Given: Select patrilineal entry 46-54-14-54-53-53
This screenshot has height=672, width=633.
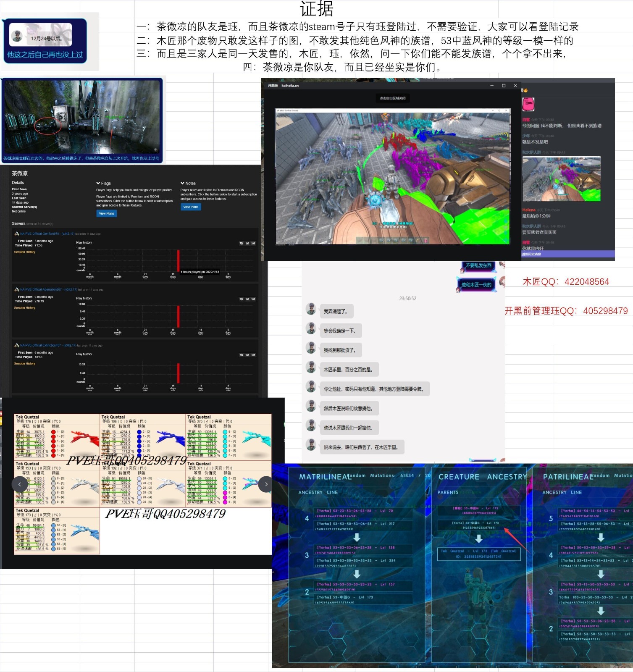Looking at the screenshot, I should [x=596, y=513].
